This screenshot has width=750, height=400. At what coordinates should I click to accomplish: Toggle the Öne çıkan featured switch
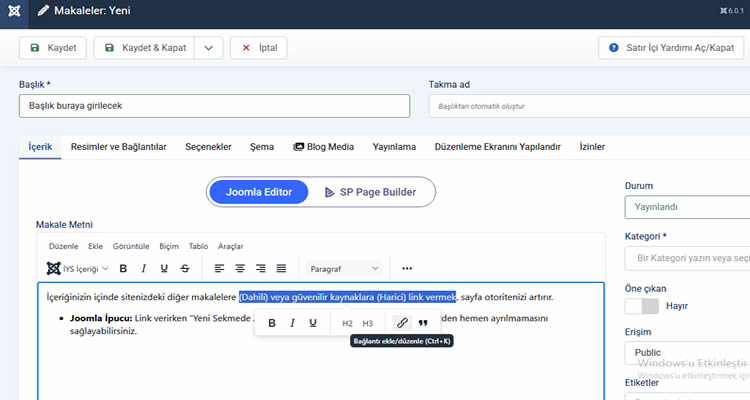click(x=640, y=305)
